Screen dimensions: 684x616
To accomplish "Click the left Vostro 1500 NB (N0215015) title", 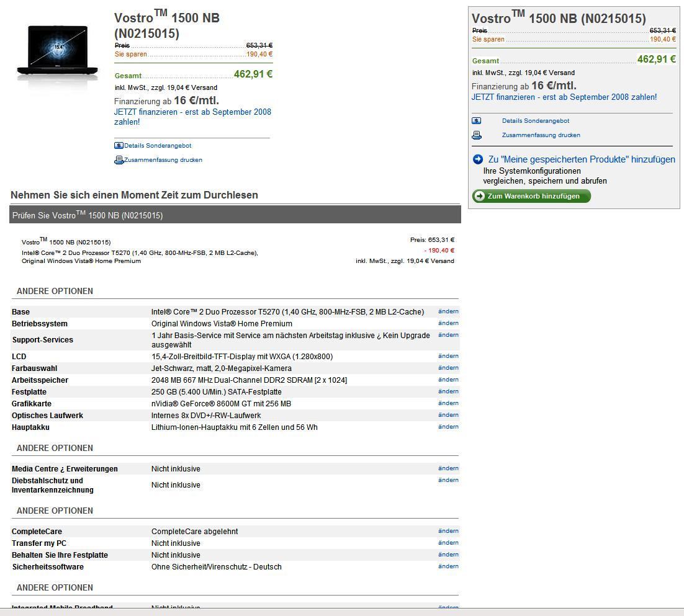I will (x=166, y=25).
